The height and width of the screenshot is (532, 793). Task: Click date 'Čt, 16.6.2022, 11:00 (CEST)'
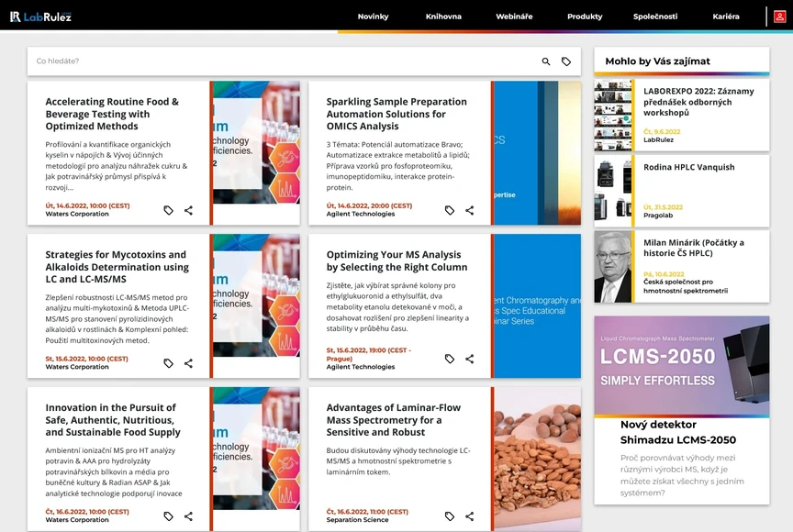click(x=367, y=512)
